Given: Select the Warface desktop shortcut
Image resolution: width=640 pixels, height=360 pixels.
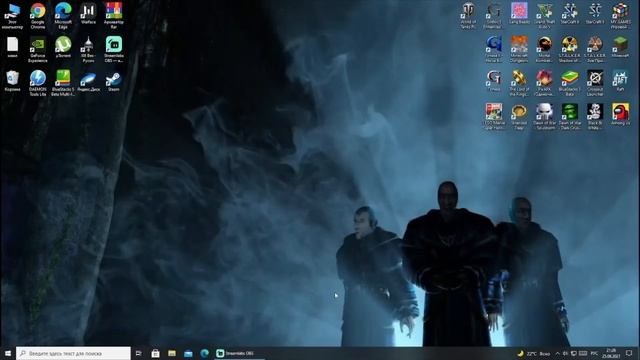Looking at the screenshot, I should tap(88, 13).
